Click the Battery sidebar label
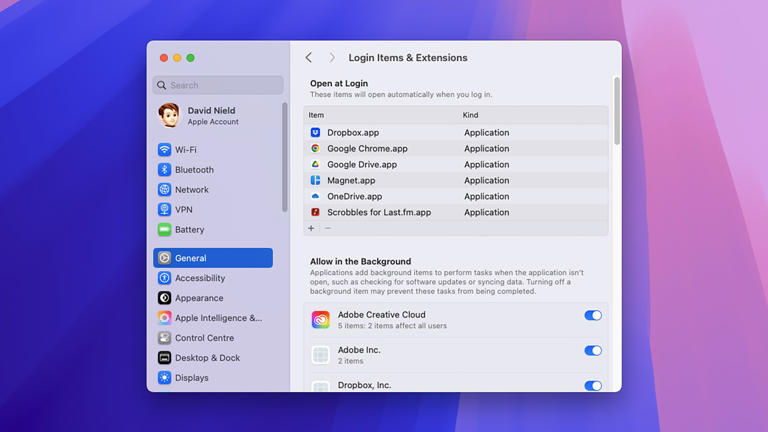768x432 pixels. coord(190,230)
